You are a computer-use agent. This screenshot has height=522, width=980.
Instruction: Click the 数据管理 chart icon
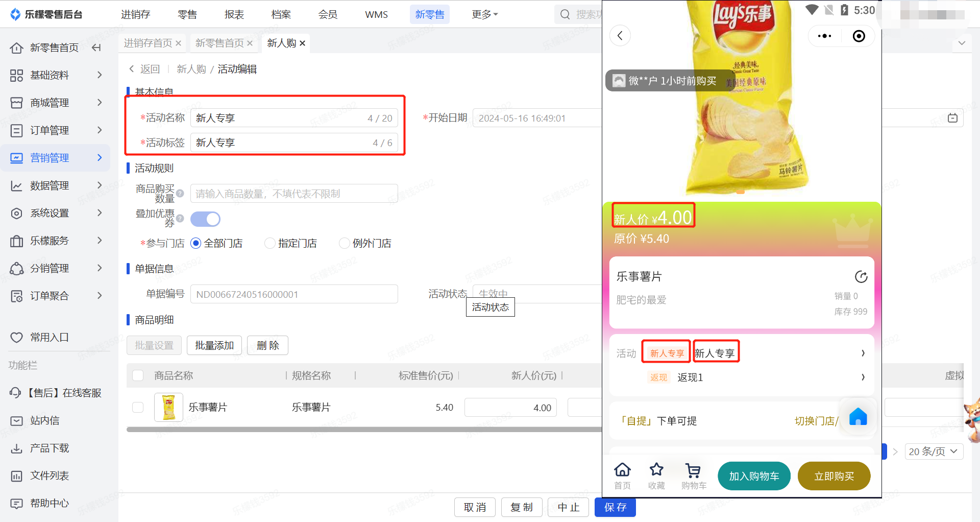coord(16,186)
